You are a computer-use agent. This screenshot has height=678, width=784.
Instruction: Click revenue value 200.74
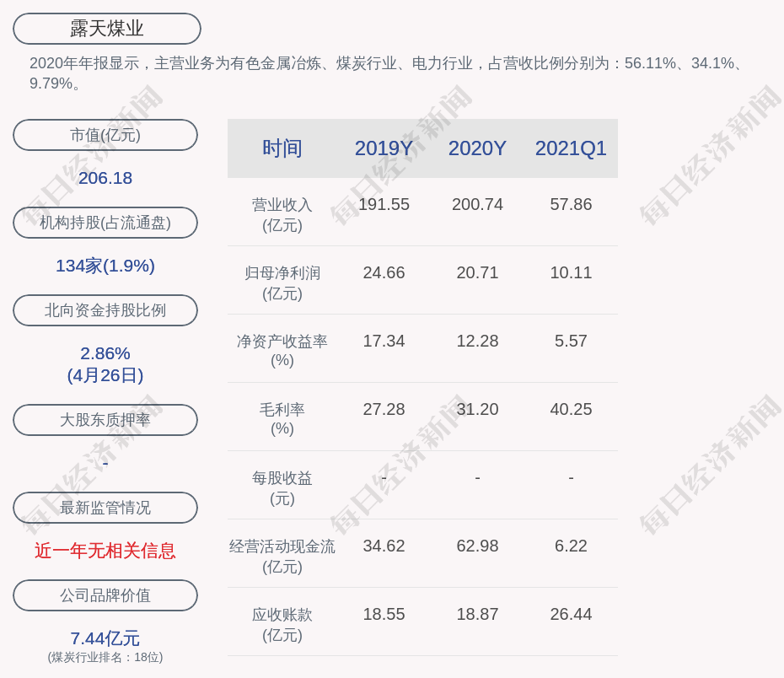click(477, 205)
